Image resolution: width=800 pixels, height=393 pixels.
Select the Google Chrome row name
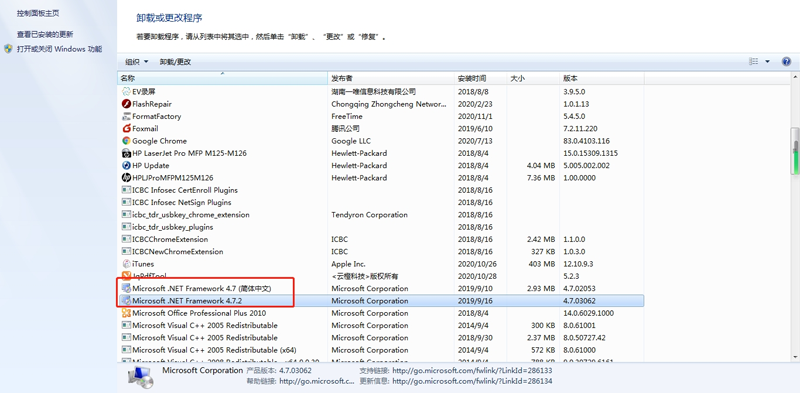click(x=159, y=141)
